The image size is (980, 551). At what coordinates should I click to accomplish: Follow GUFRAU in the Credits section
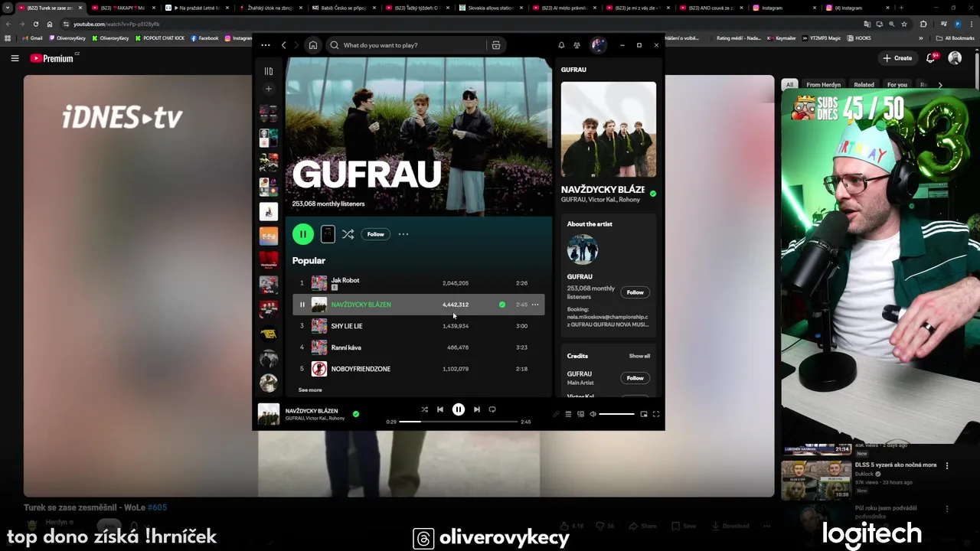[x=635, y=378]
